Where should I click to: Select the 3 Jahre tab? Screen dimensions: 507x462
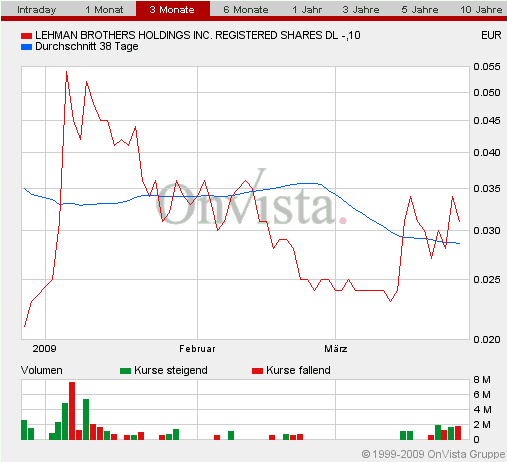point(361,9)
